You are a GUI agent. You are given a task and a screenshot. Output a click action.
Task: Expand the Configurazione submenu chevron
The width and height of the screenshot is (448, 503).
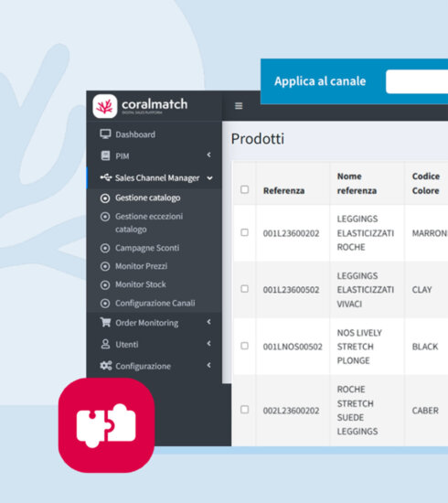pos(209,365)
